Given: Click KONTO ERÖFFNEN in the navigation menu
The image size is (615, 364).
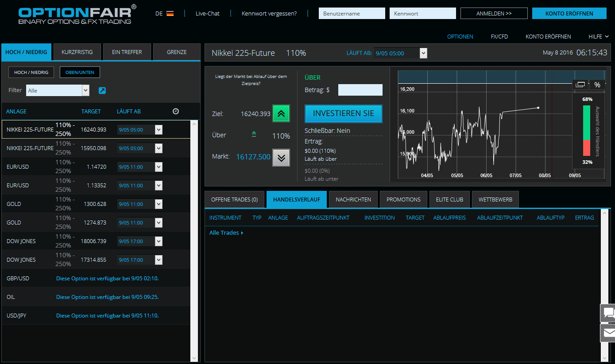Looking at the screenshot, I should tap(548, 37).
